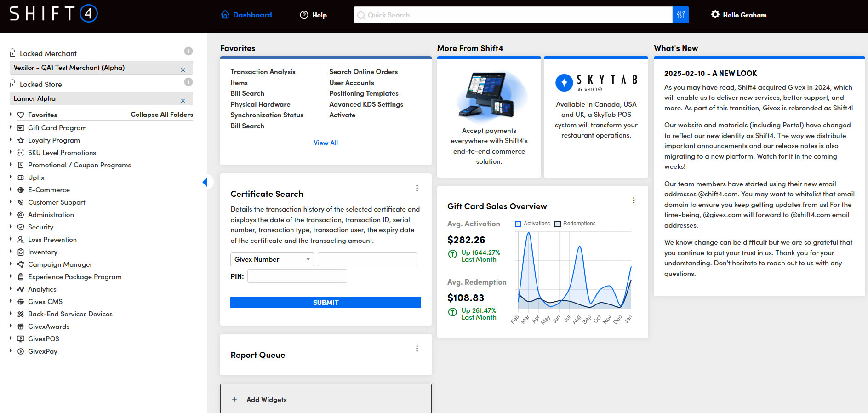The width and height of the screenshot is (868, 413).
Task: Expand the Favorites folder
Action: click(11, 115)
